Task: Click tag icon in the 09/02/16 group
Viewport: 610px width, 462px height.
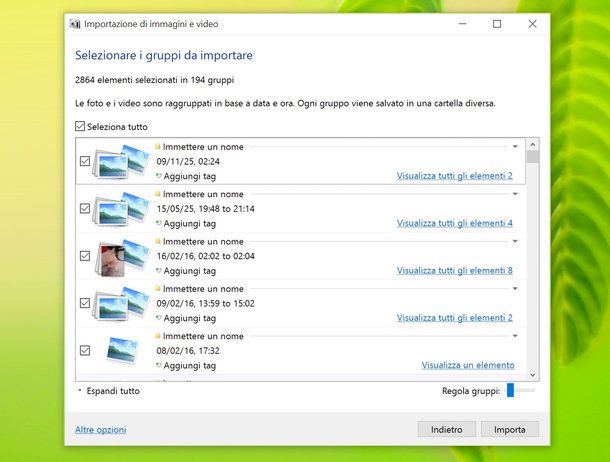Action: 158,318
